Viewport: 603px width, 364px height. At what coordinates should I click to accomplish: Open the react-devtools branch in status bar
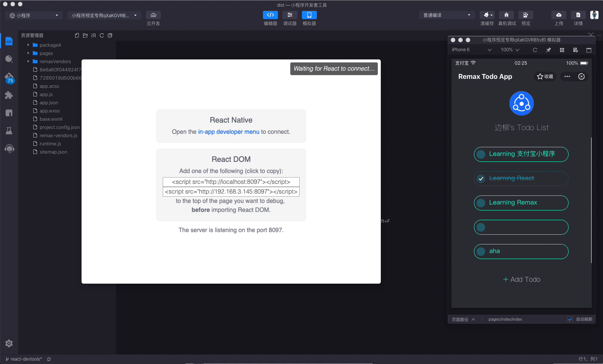coord(24,359)
